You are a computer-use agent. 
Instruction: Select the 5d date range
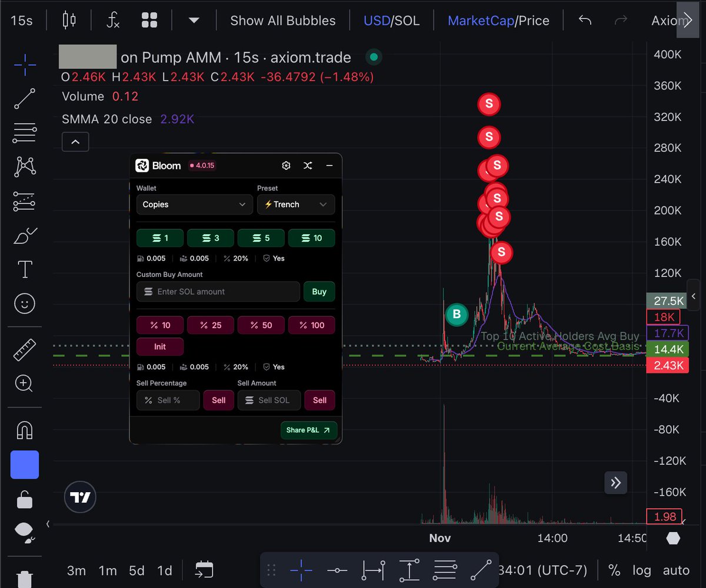(136, 570)
